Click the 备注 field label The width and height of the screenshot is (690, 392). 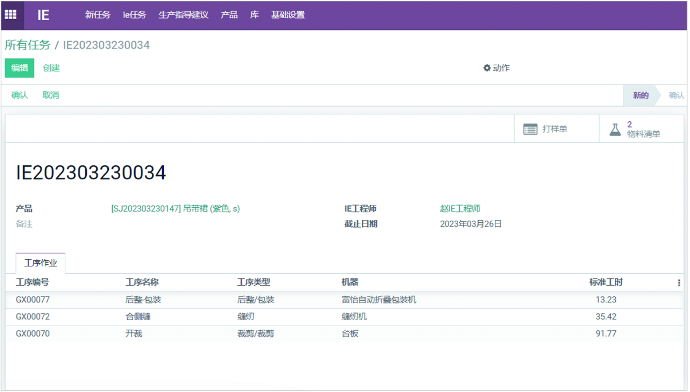coord(24,224)
